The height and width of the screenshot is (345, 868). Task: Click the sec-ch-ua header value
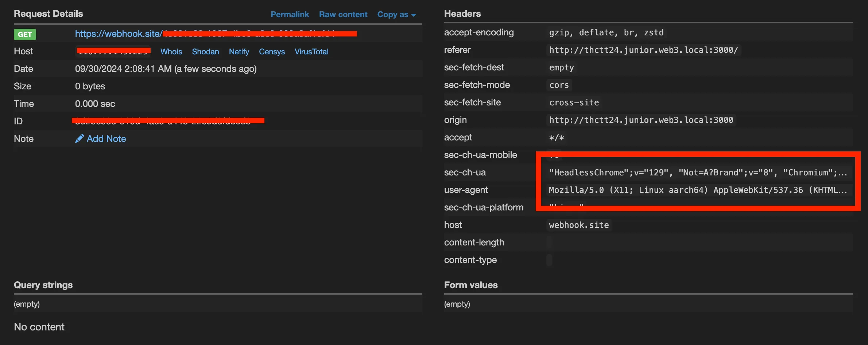697,172
